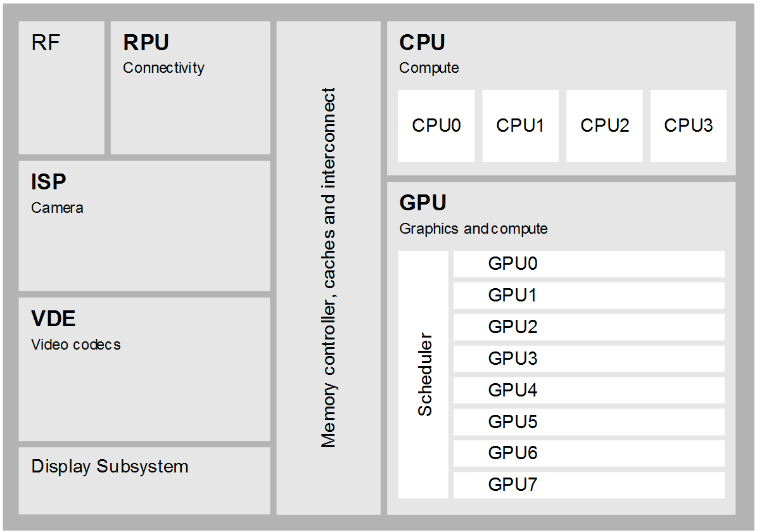
Task: Click the GPU Scheduler box
Action: 423,375
